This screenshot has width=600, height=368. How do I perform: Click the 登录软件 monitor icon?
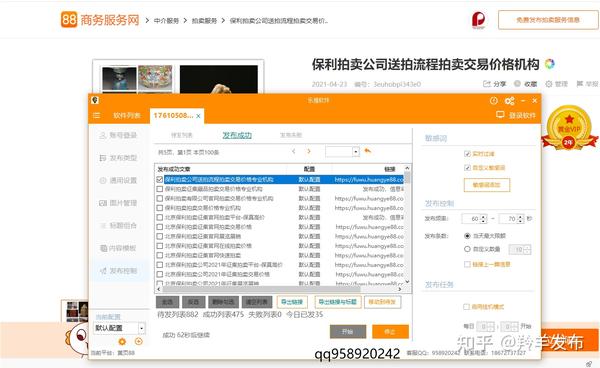pyautogui.click(x=500, y=115)
